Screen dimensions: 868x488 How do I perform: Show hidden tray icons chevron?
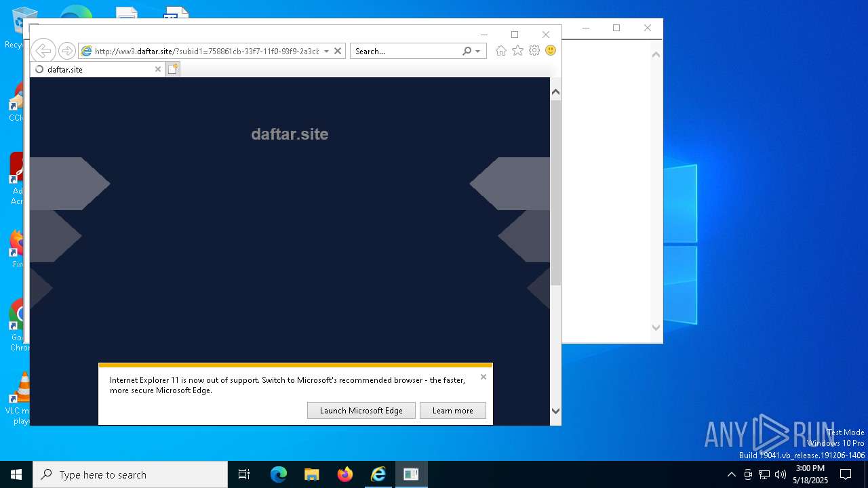tap(731, 474)
